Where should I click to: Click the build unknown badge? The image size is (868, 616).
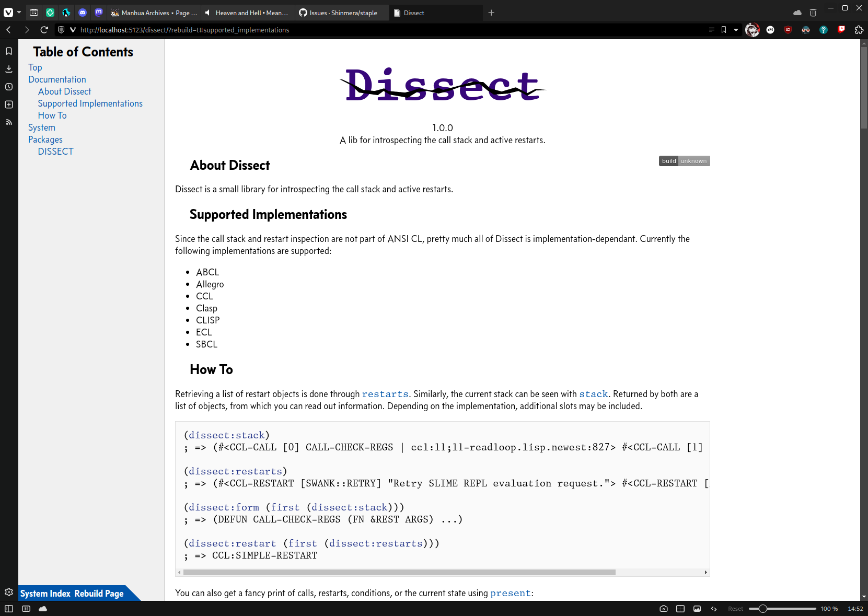click(x=684, y=161)
